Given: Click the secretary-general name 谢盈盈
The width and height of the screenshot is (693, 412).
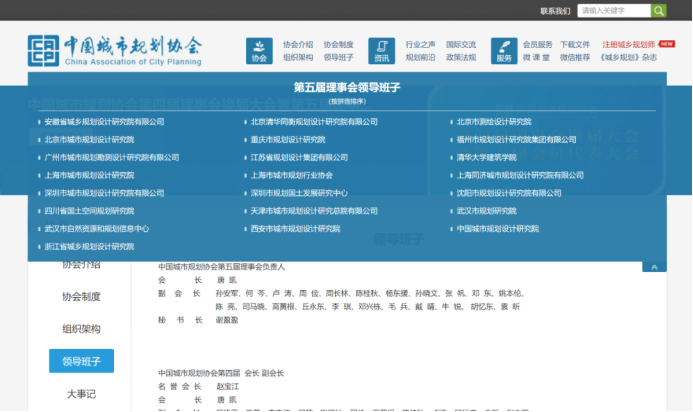Looking at the screenshot, I should pyautogui.click(x=227, y=320).
